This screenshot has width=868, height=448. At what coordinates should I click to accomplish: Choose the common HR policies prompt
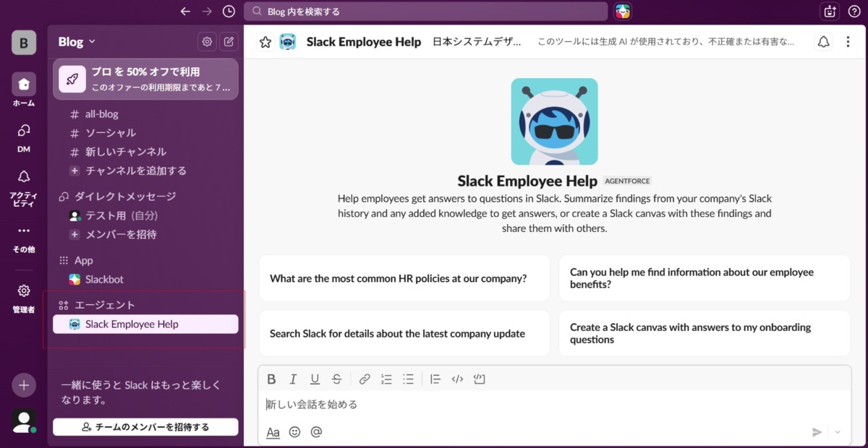[404, 278]
